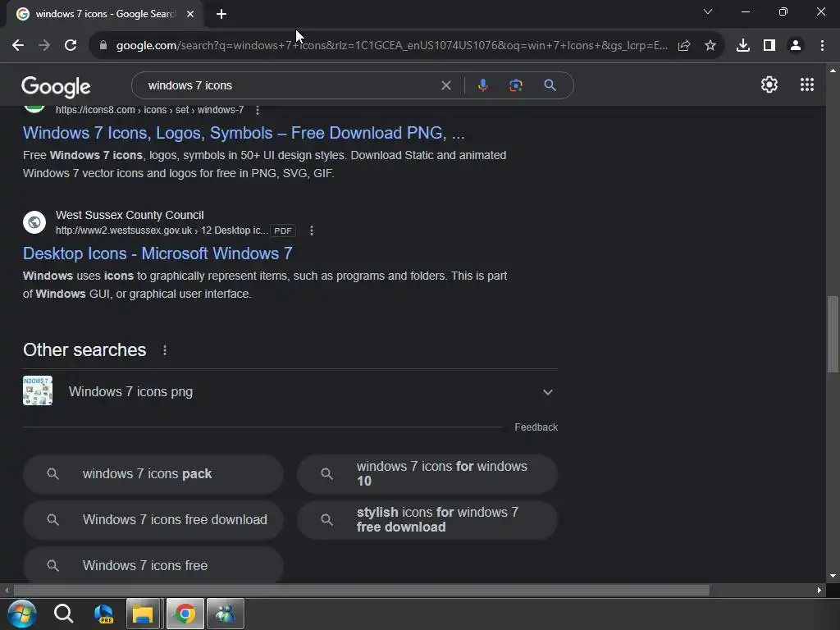The width and height of the screenshot is (840, 630).
Task: Click the PDF label on West Sussex result
Action: click(283, 231)
